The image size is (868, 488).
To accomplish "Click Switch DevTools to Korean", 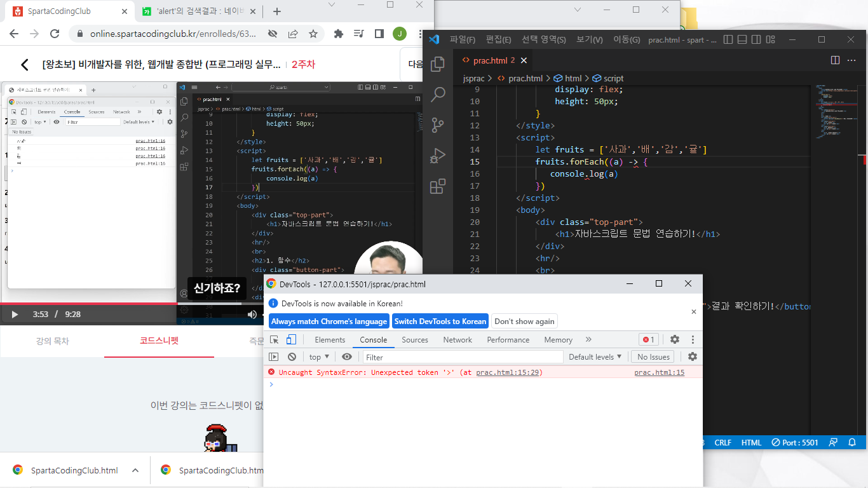I will click(x=440, y=322).
